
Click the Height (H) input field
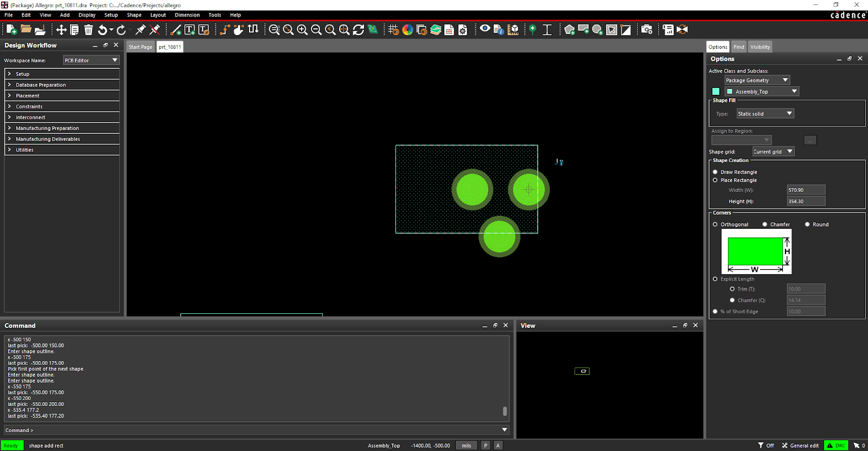point(806,201)
